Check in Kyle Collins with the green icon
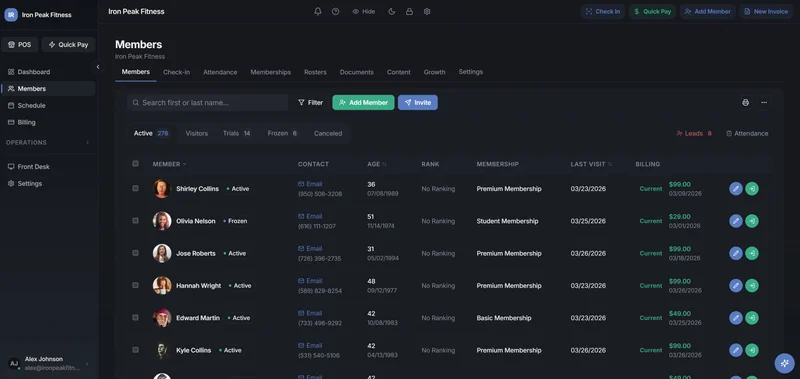Viewport: 800px width, 379px height. point(752,350)
